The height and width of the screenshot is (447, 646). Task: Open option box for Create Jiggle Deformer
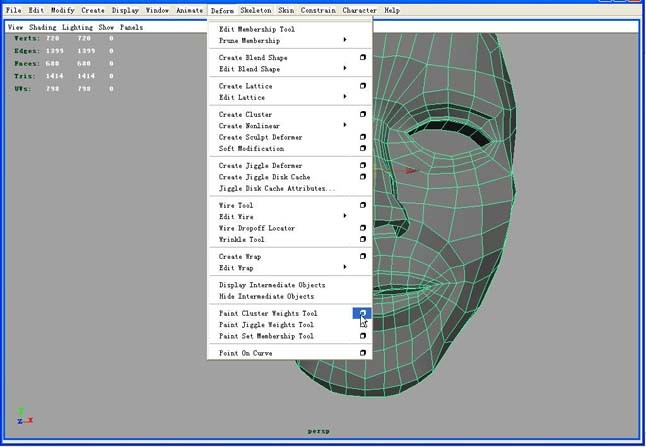[363, 165]
